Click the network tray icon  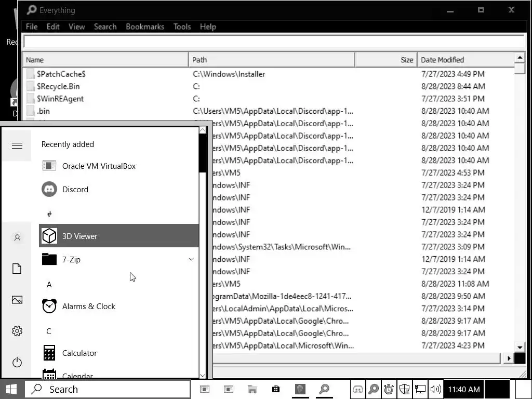pyautogui.click(x=420, y=389)
